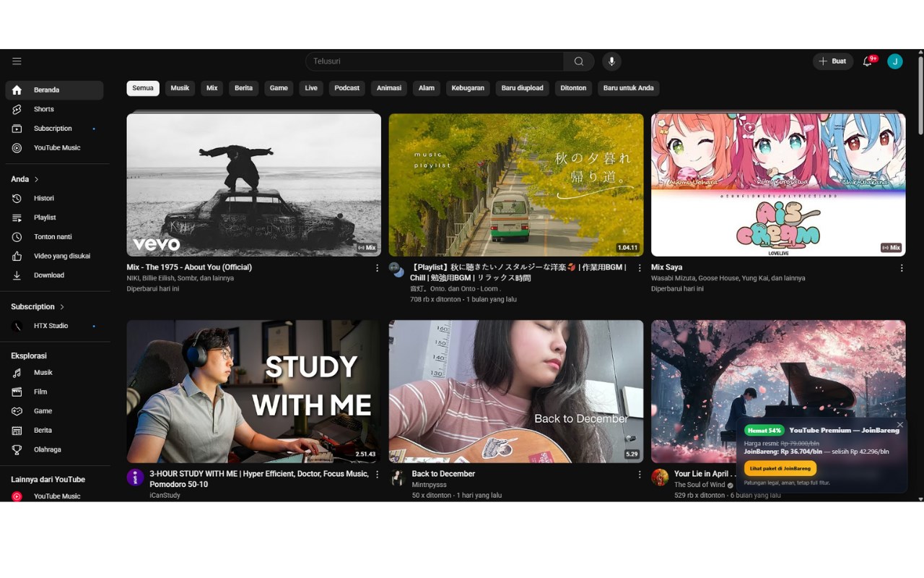Open Mix - The 1975 title link
This screenshot has width=924, height=578.
pyautogui.click(x=189, y=267)
